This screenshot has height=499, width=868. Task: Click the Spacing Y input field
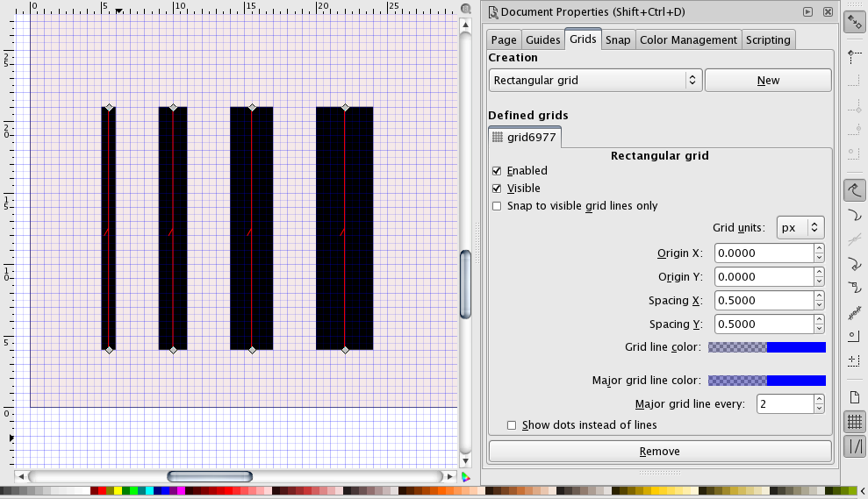tap(764, 324)
